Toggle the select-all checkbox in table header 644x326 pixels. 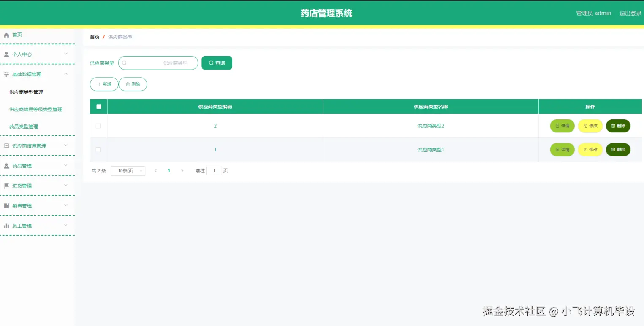point(99,107)
